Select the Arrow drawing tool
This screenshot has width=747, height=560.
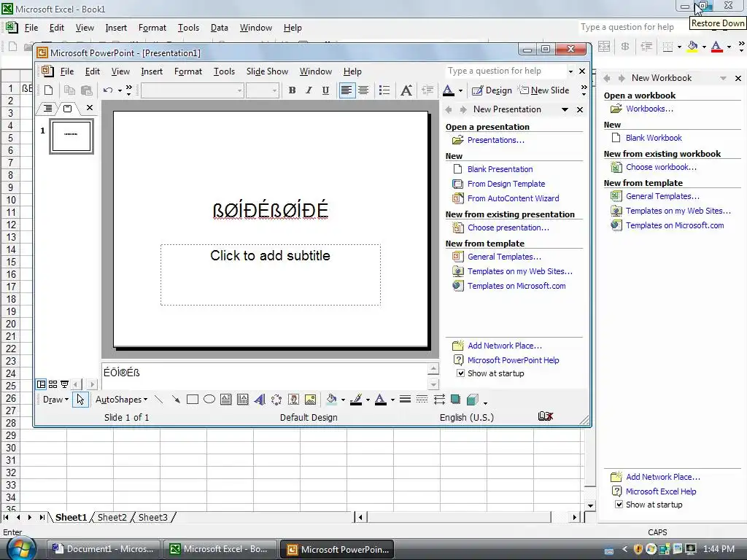176,400
